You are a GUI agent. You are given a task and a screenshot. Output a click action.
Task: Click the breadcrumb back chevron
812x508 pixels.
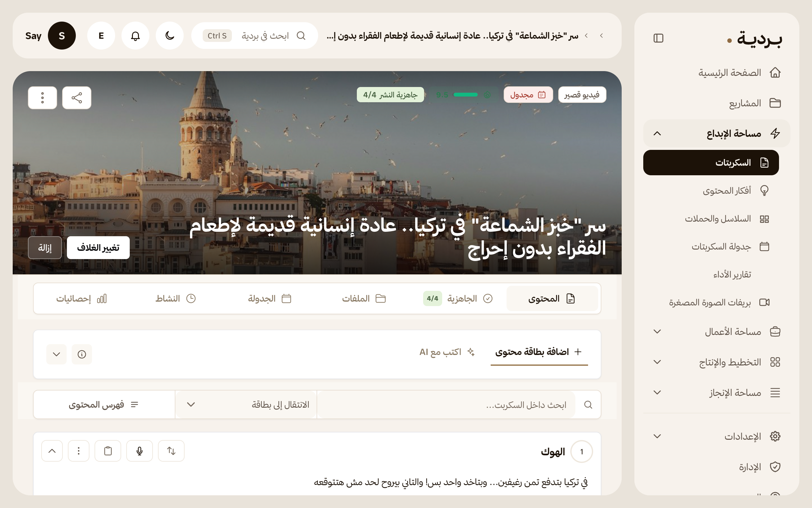[601, 36]
